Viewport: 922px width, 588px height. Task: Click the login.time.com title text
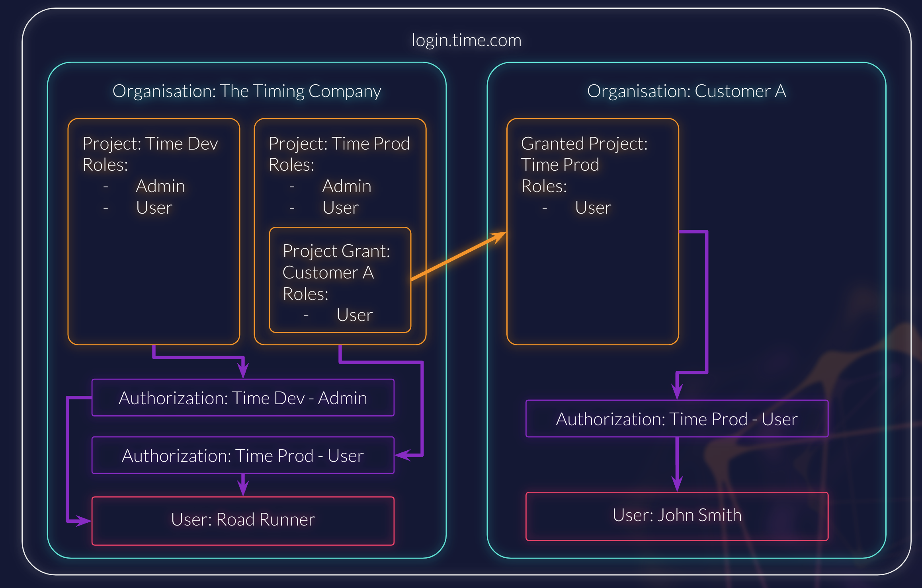[x=466, y=40]
